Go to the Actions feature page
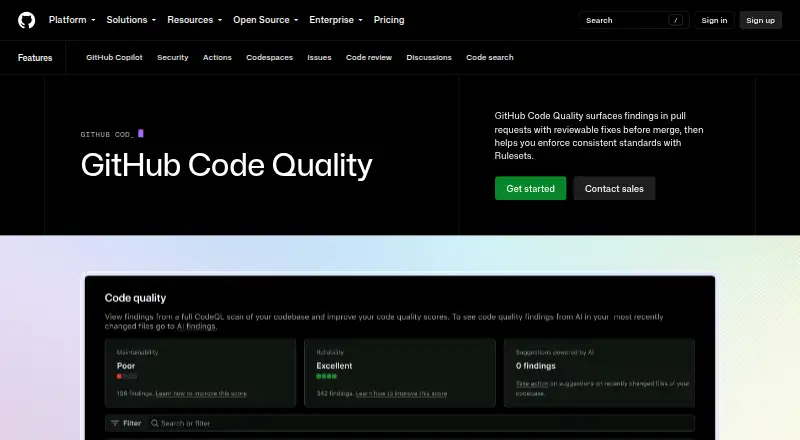Image resolution: width=800 pixels, height=440 pixels. coord(217,57)
